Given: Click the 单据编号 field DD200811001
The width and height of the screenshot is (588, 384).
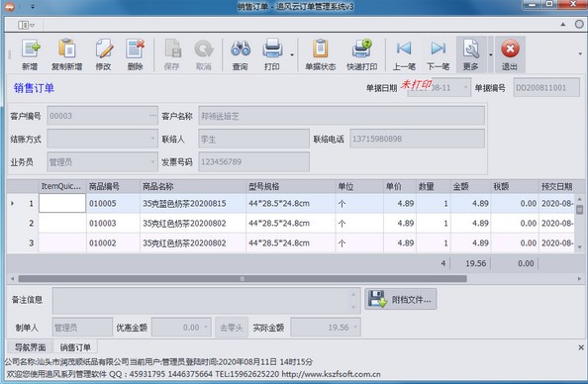Looking at the screenshot, I should 546,87.
